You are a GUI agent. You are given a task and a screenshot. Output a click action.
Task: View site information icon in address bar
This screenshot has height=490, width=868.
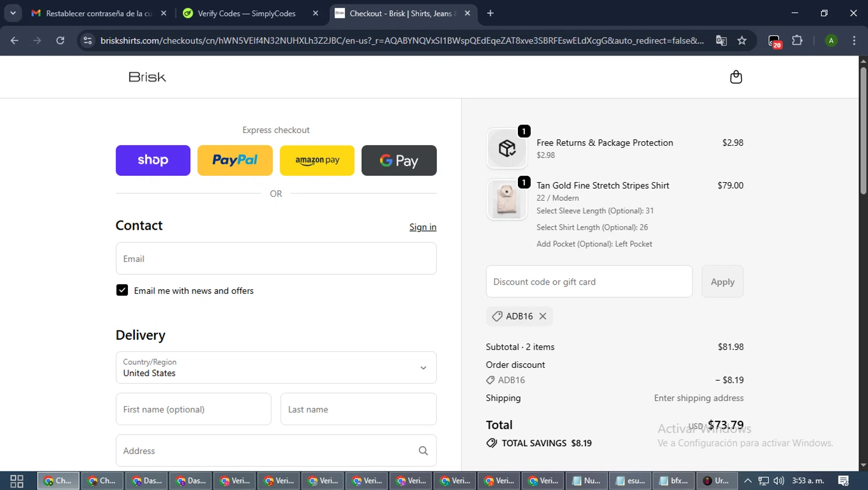pyautogui.click(x=87, y=40)
